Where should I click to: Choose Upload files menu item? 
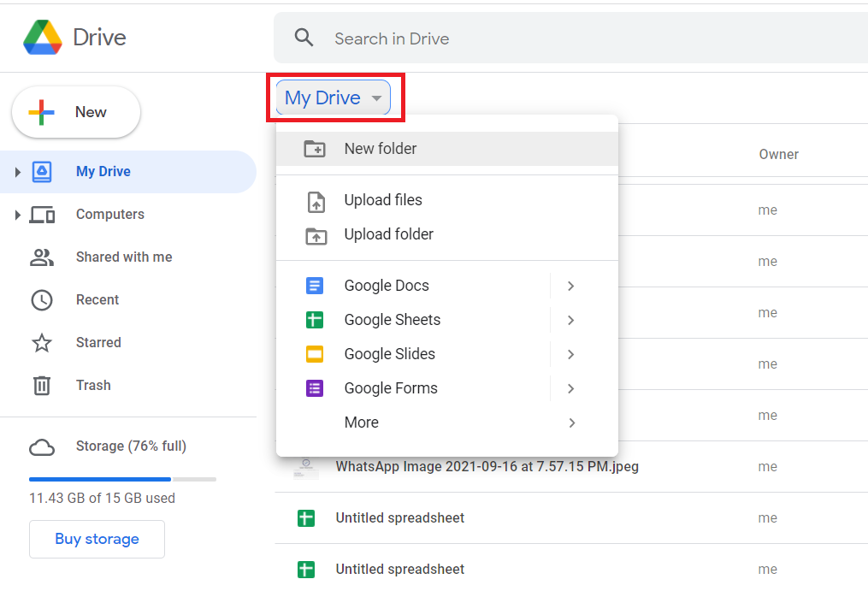446,200
